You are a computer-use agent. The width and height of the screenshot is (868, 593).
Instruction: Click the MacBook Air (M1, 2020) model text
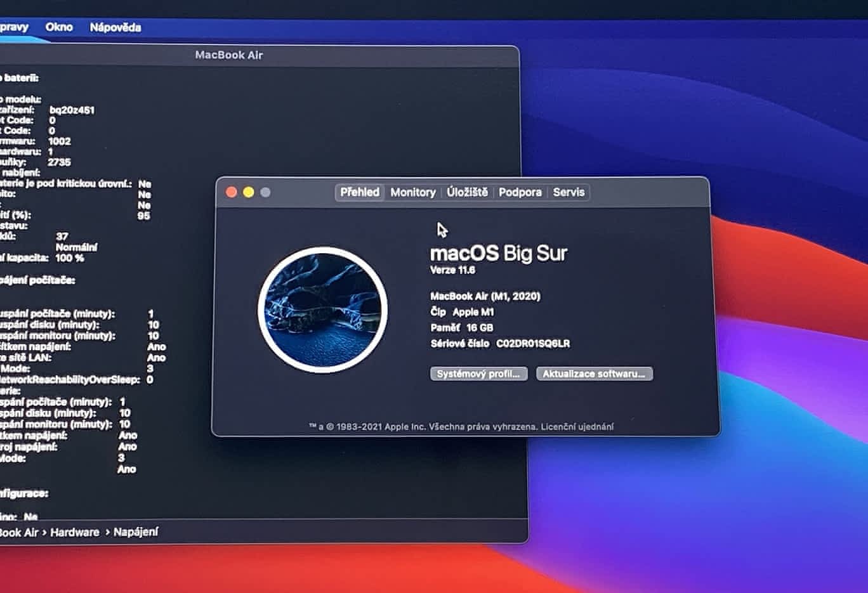click(x=485, y=296)
